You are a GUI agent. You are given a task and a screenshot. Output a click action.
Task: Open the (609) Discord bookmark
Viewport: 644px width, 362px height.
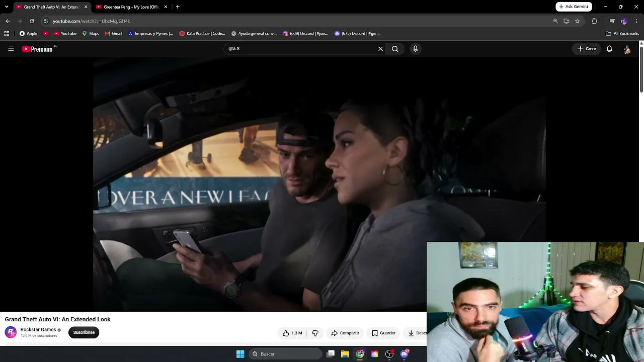(x=305, y=34)
